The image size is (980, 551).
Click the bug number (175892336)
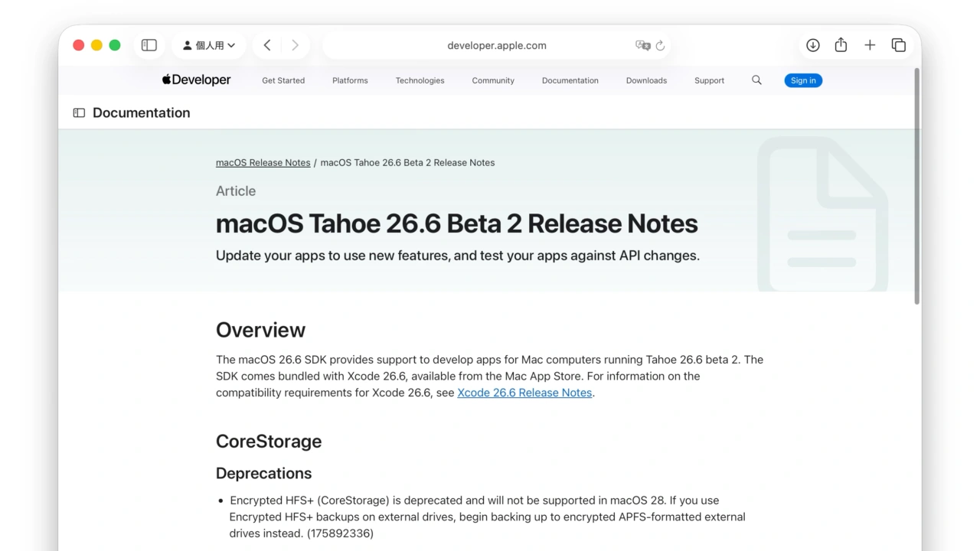tap(340, 533)
